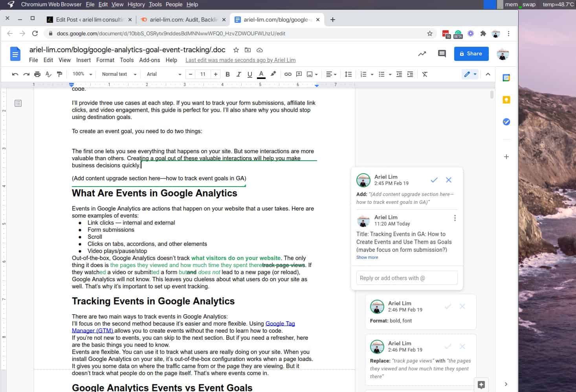Click Show more in the comment

pos(367,257)
